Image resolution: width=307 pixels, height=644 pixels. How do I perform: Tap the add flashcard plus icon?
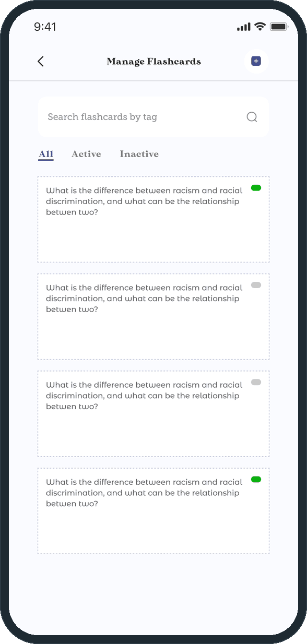[256, 61]
